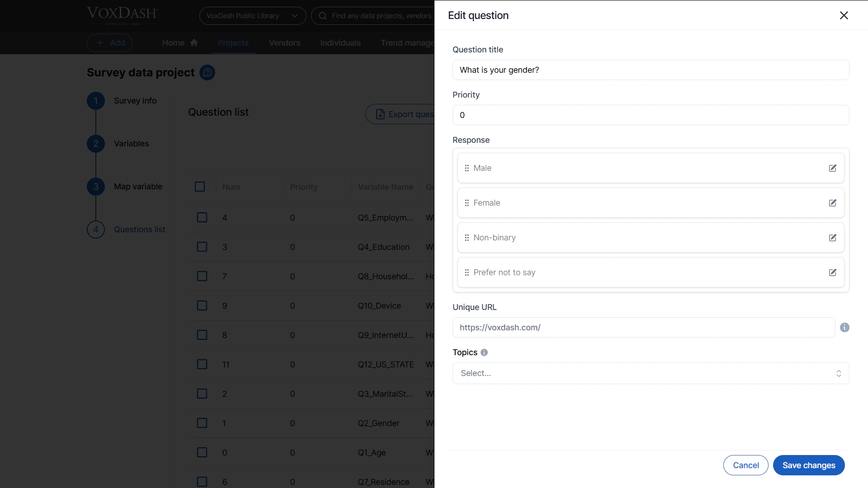
Task: Click step 1 circle for Survey info
Action: pyautogui.click(x=96, y=101)
